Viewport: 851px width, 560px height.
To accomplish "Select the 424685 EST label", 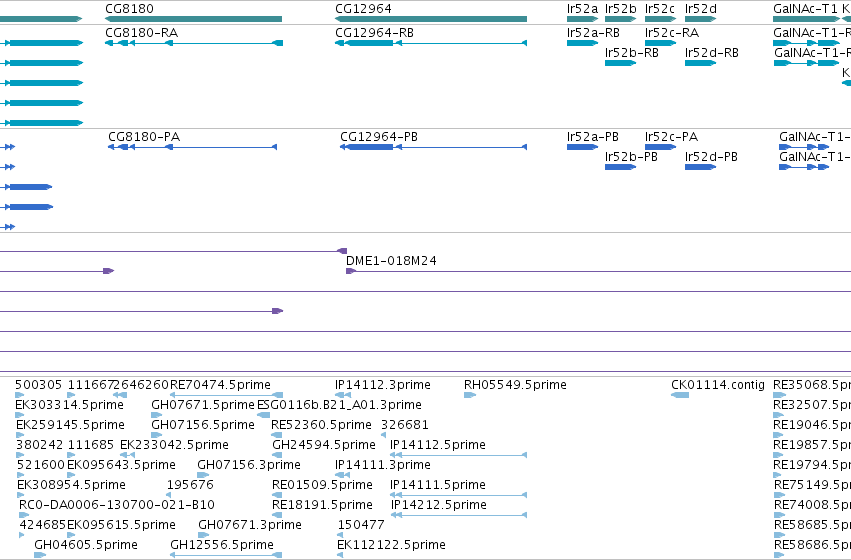I will pos(43,525).
